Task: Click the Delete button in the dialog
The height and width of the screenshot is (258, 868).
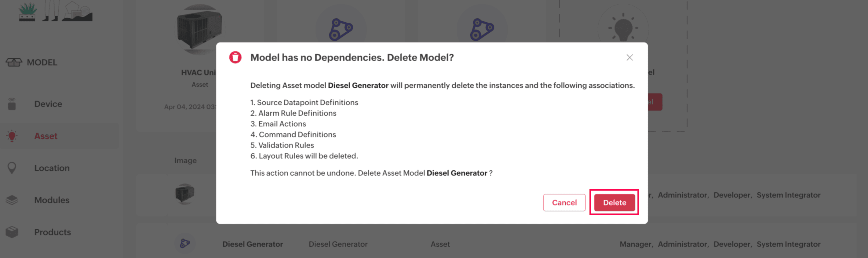Action: 614,202
